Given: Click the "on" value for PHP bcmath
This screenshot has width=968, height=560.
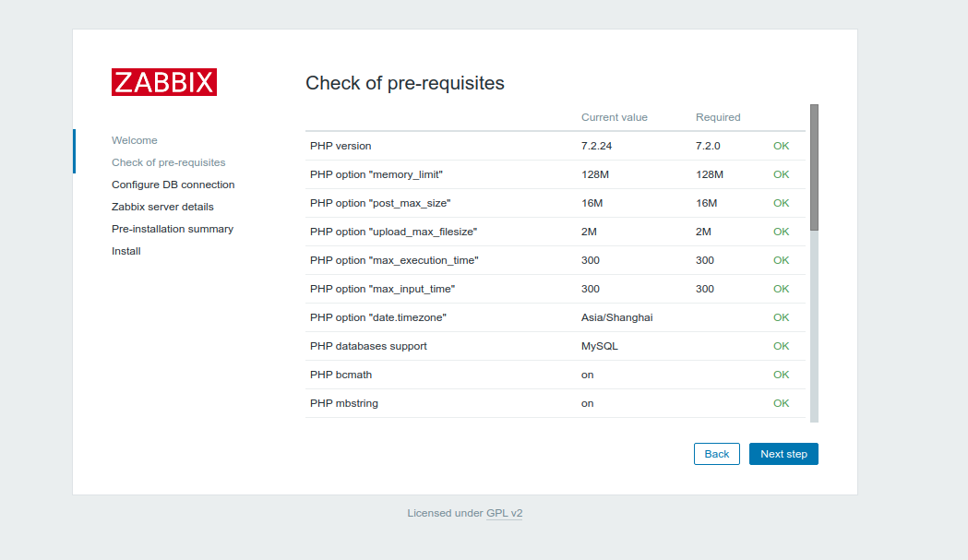Looking at the screenshot, I should (x=587, y=375).
